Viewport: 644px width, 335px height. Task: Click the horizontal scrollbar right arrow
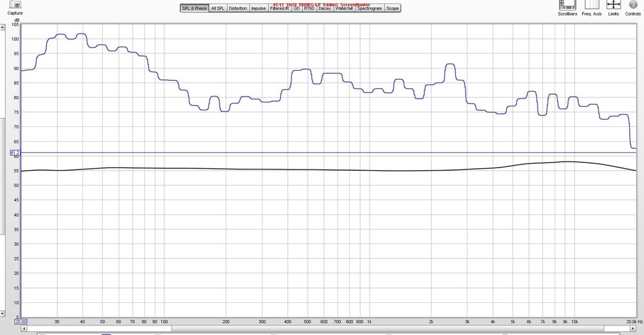click(634, 329)
